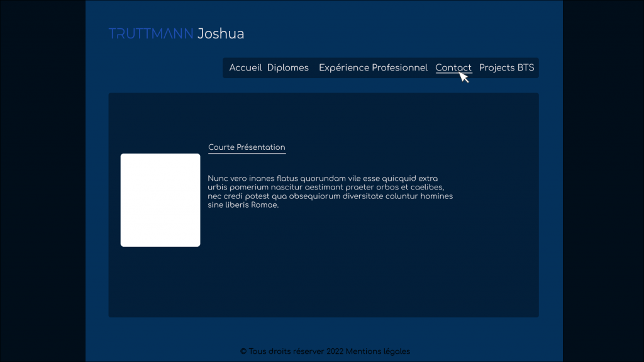644x362 pixels.
Task: Open Expérience Profesionnel in the navbar
Action: [373, 68]
